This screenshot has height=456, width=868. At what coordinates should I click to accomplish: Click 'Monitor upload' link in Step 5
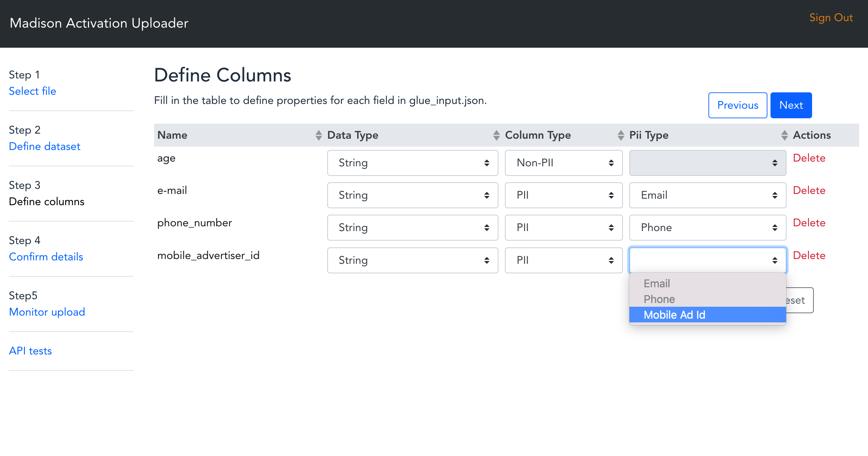48,311
